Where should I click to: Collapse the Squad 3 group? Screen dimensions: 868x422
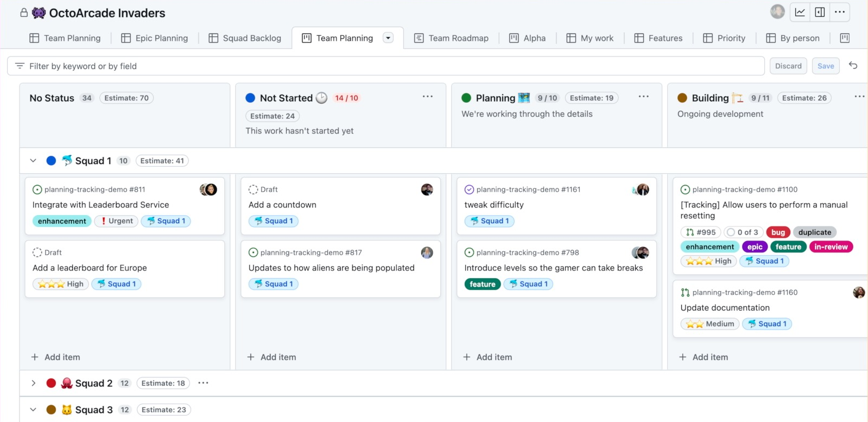(33, 410)
